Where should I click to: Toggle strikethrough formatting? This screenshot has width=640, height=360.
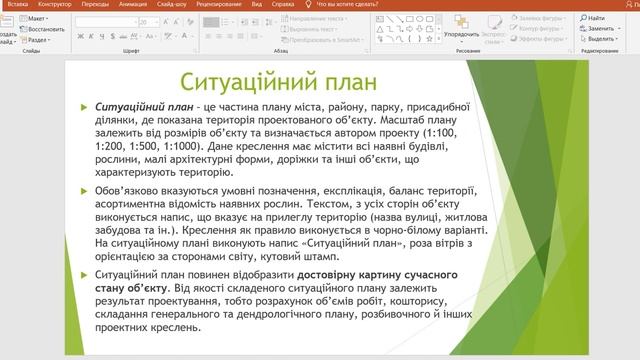click(x=123, y=36)
